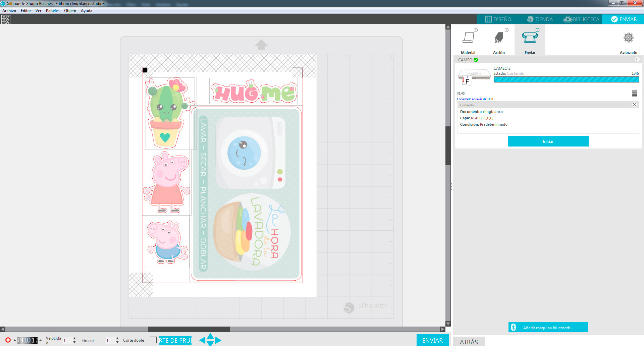Screen dimensions: 644x346
Task: Click the 'Documento: clingblanco' text
Action: [481, 112]
